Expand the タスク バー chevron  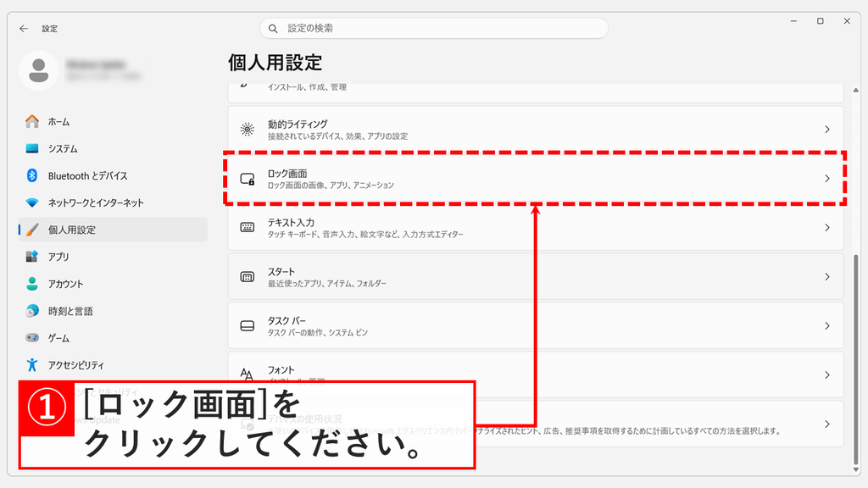tap(827, 326)
